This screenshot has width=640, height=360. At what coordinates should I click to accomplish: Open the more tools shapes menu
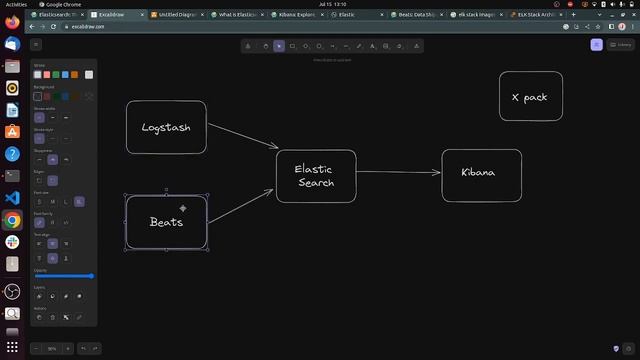click(417, 46)
